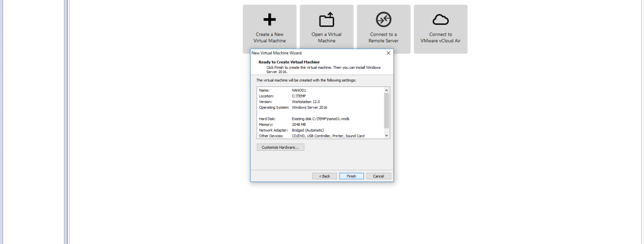The image size is (644, 244).
Task: Cancel the virtual machine wizard
Action: point(379,176)
